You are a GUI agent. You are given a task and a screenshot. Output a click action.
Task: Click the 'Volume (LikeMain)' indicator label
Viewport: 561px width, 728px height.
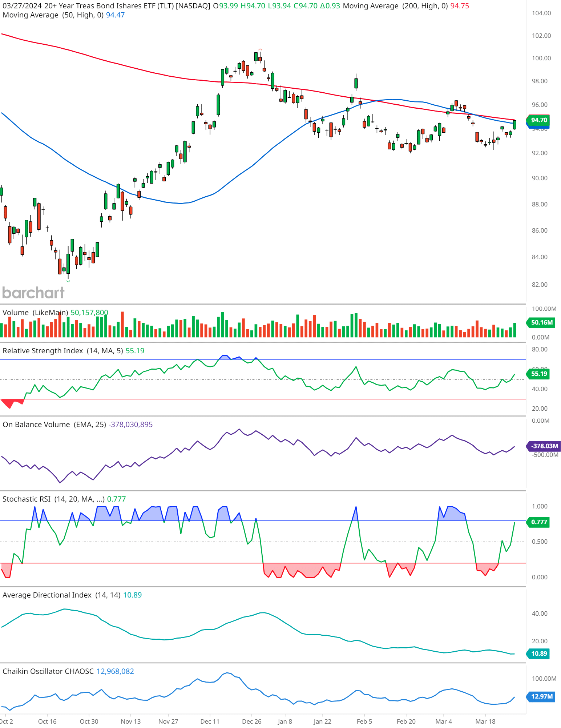(35, 313)
